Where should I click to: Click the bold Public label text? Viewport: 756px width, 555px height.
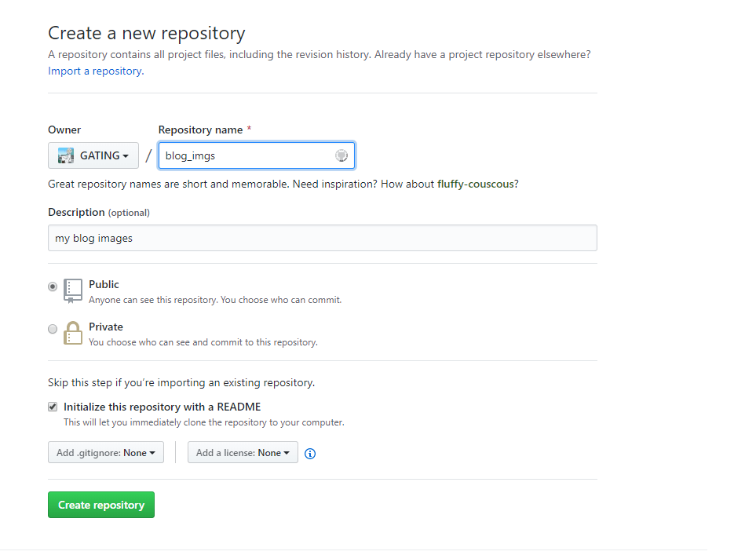coord(104,284)
